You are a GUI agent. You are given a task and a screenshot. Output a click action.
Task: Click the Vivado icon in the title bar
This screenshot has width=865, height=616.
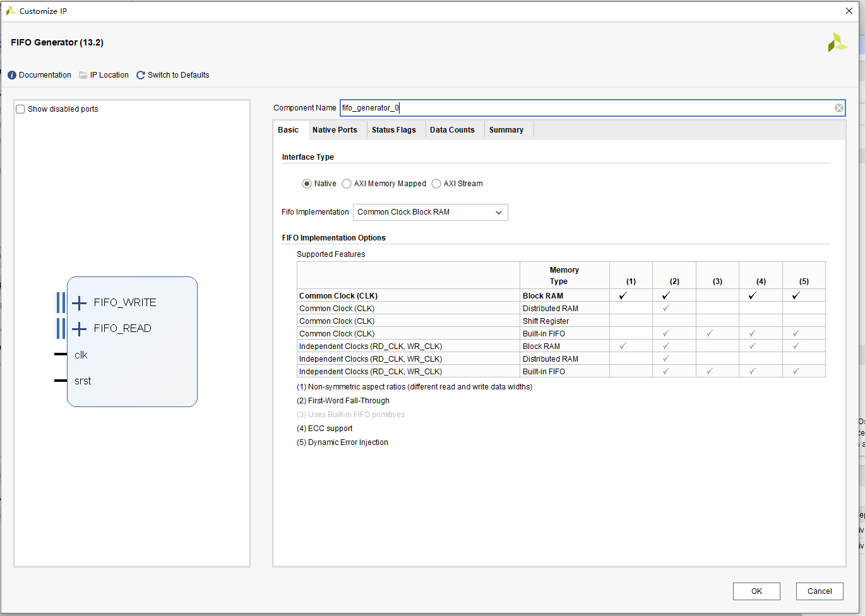(11, 11)
